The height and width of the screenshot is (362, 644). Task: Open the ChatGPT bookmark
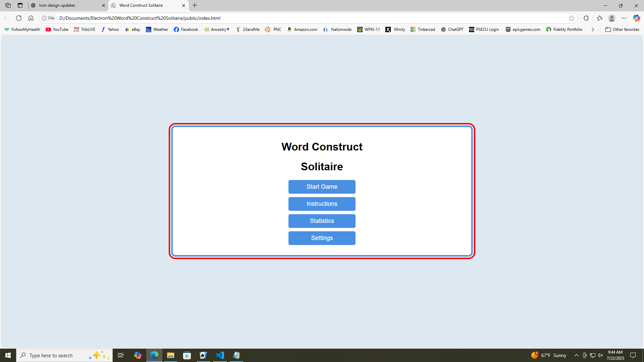(452, 29)
